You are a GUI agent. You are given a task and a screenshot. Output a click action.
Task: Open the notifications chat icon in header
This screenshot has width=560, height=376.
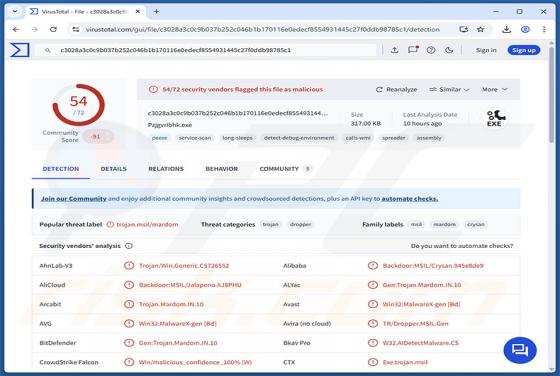(413, 50)
